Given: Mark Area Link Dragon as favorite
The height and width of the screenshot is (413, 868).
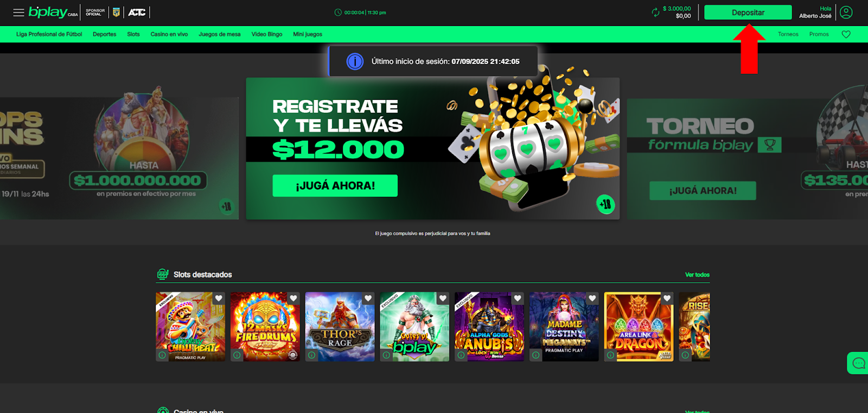Looking at the screenshot, I should (667, 298).
